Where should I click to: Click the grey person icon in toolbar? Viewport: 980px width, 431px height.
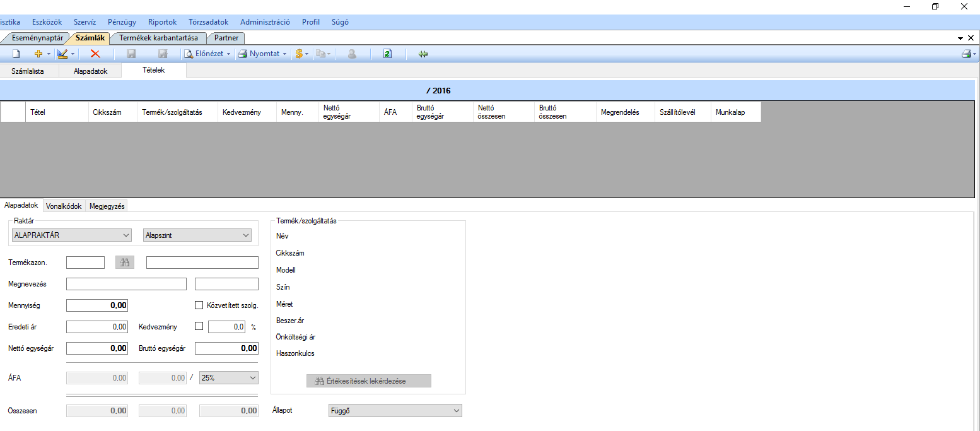pyautogui.click(x=352, y=54)
